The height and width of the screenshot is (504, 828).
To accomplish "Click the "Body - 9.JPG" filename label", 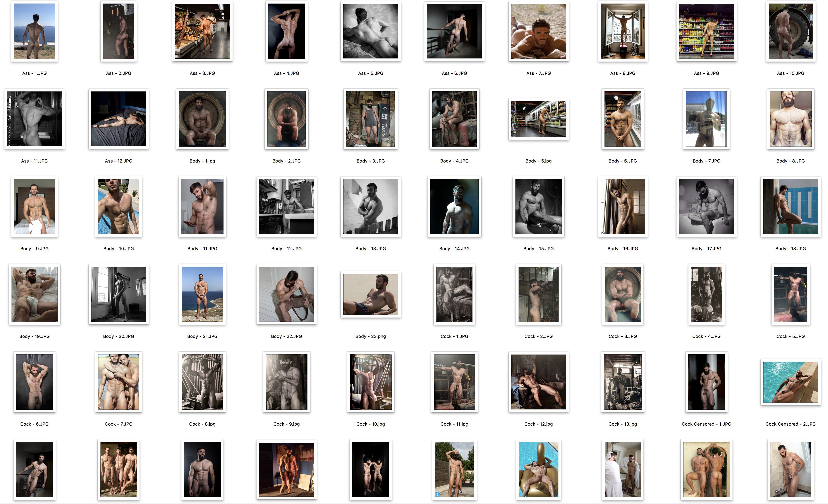I will pyautogui.click(x=34, y=249).
